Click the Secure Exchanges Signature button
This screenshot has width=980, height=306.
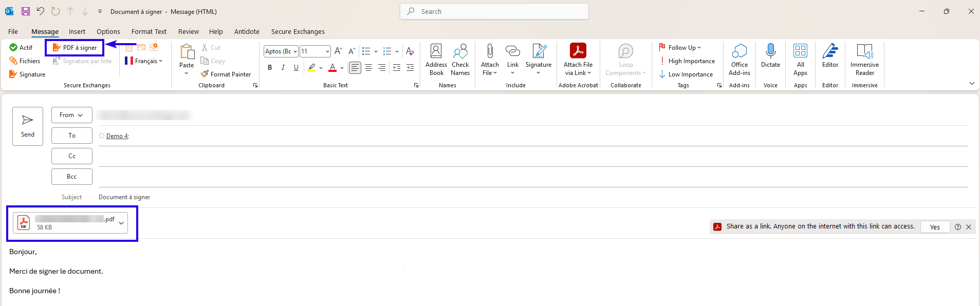pos(27,74)
